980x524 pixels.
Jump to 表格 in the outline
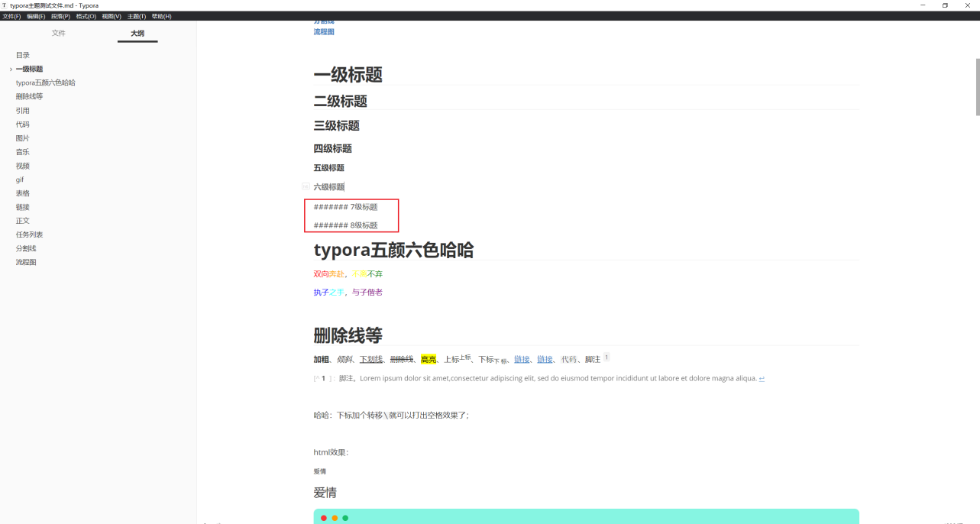23,193
